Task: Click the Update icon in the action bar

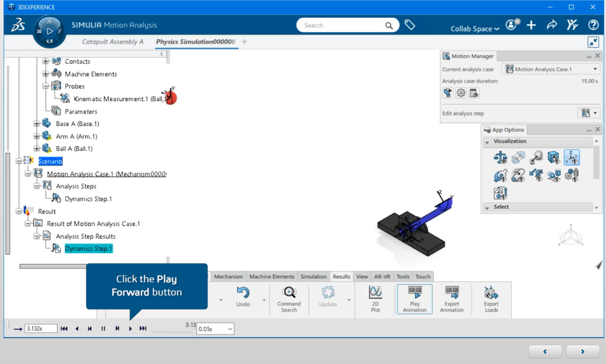Action: pyautogui.click(x=328, y=297)
